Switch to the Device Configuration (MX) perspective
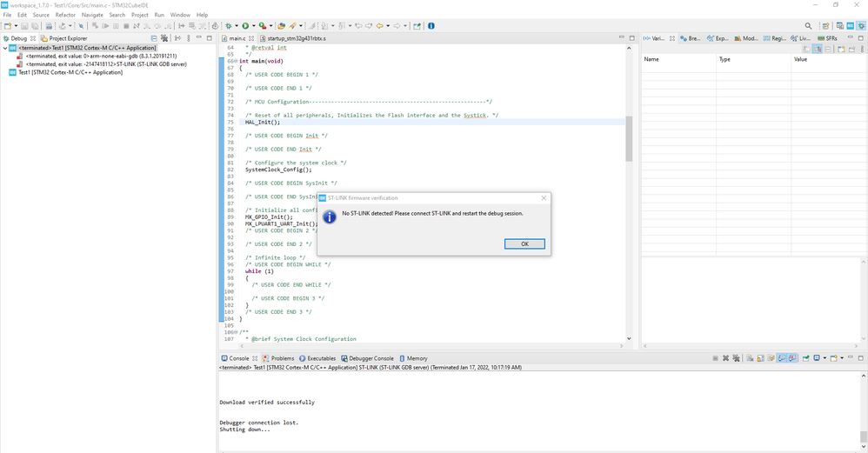Image resolution: width=868 pixels, height=453 pixels. coord(851,26)
